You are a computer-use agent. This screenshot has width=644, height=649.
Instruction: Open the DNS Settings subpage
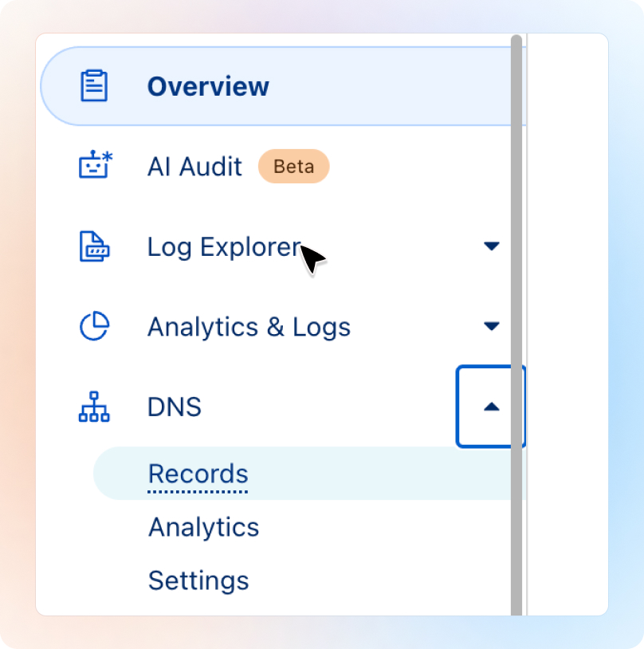pos(198,580)
